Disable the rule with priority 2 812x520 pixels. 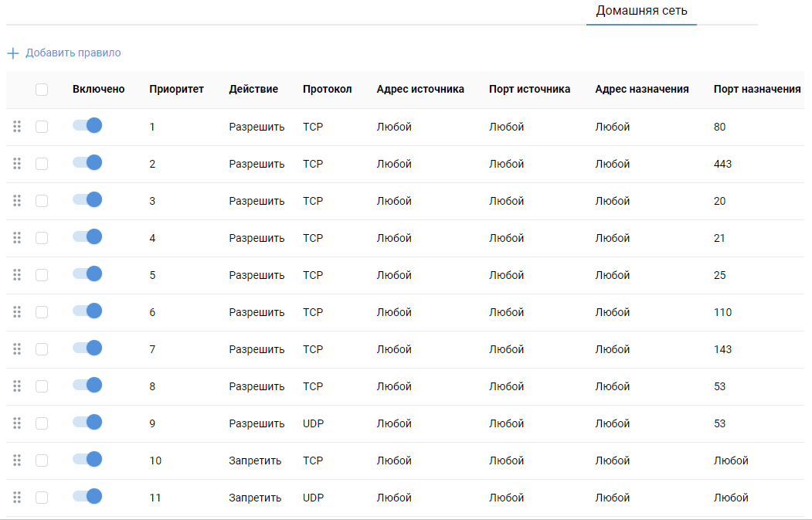tap(87, 163)
